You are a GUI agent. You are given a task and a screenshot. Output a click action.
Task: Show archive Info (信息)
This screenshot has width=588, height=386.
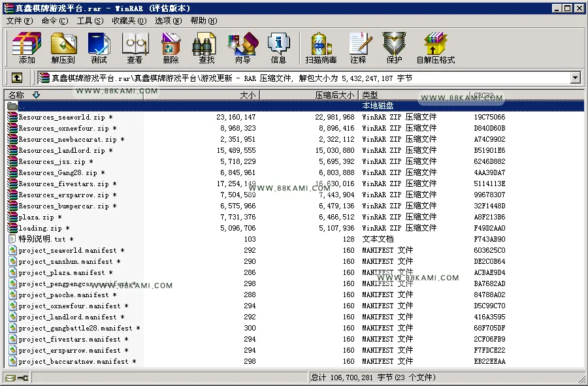278,48
